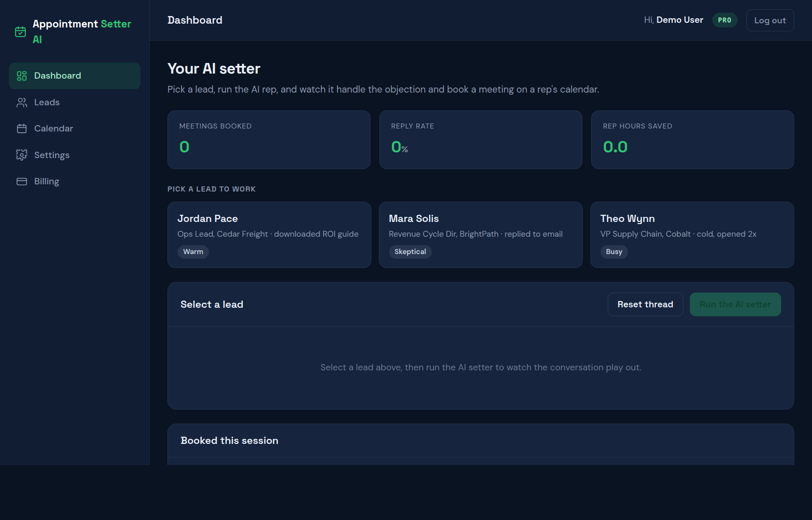Click the Dashboard grid icon in sidebar

coord(22,76)
